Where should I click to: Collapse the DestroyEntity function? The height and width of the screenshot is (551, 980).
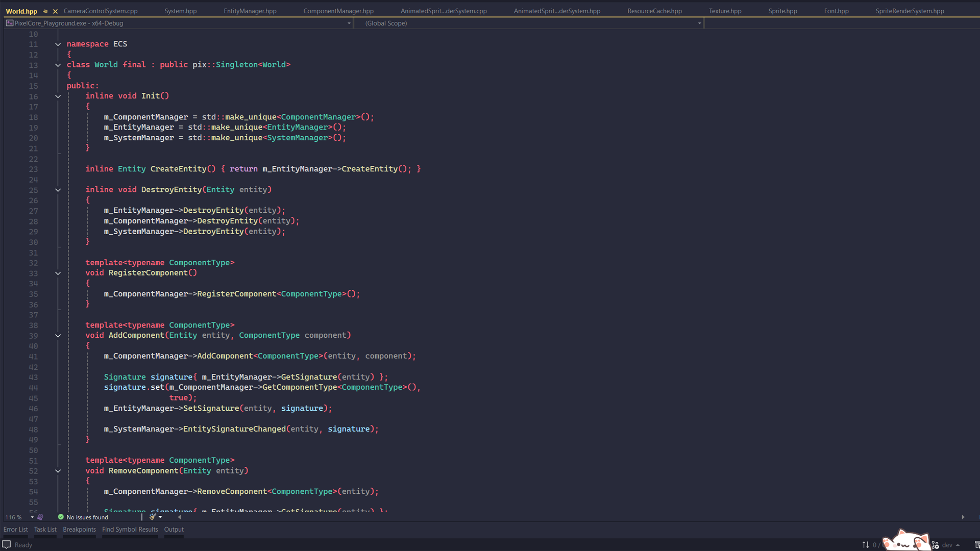[x=58, y=190]
